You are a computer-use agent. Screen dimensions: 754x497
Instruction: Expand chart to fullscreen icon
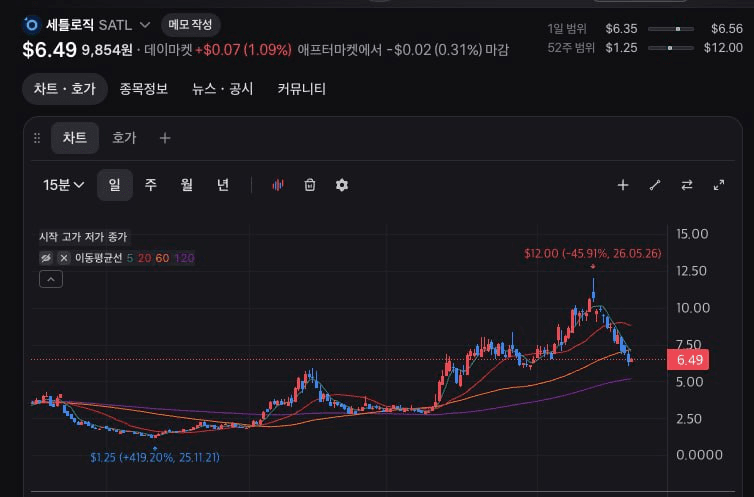pyautogui.click(x=719, y=185)
